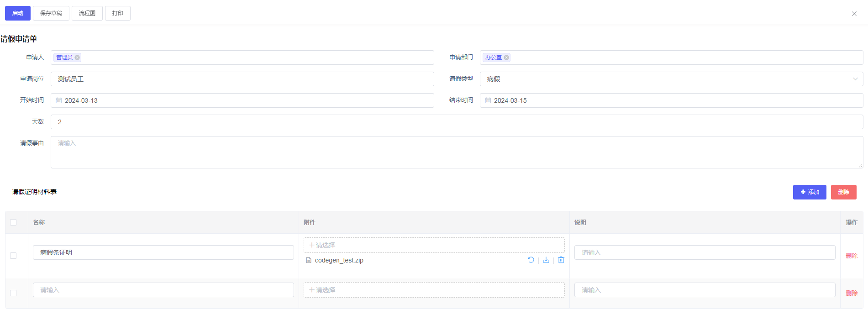The height and width of the screenshot is (320, 868).
Task: Remove the 办公室 tag from department field
Action: click(506, 58)
